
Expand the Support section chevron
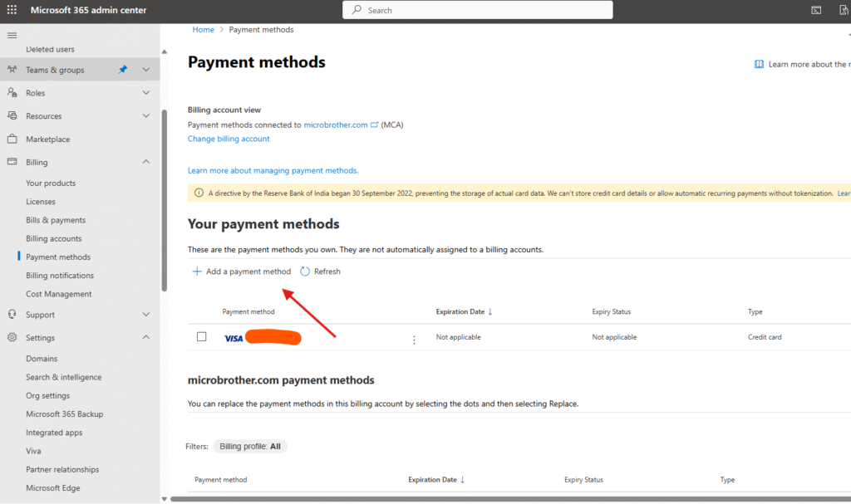pyautogui.click(x=146, y=315)
